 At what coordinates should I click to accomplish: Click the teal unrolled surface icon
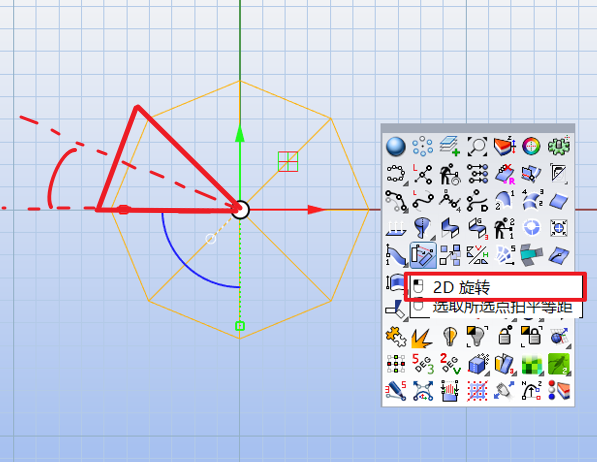point(532,255)
